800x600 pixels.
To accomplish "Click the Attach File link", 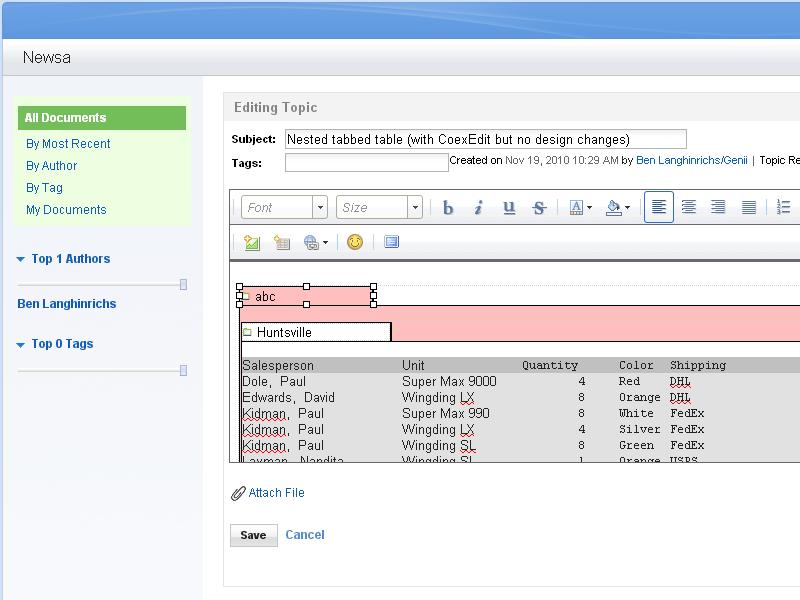I will pos(276,493).
